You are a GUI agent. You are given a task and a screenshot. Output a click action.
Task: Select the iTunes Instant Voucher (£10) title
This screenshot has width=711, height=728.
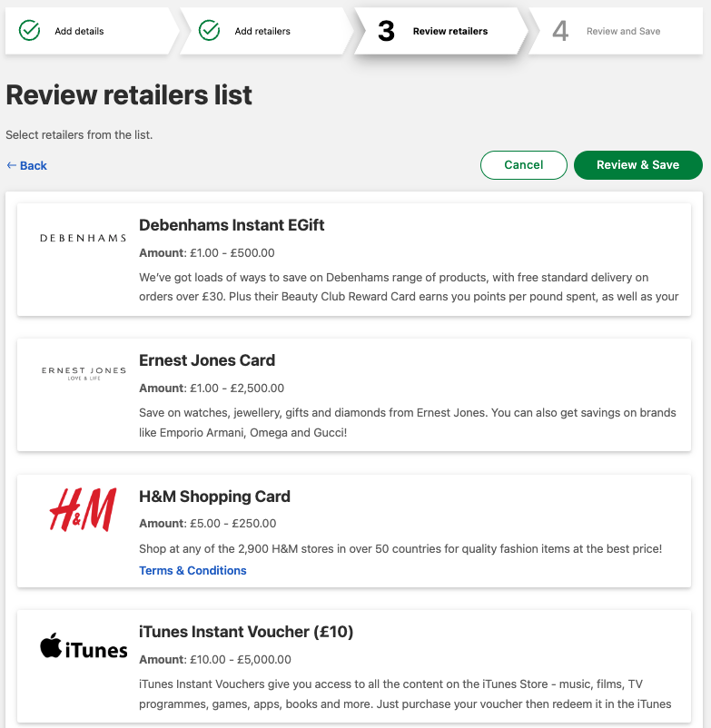point(246,632)
